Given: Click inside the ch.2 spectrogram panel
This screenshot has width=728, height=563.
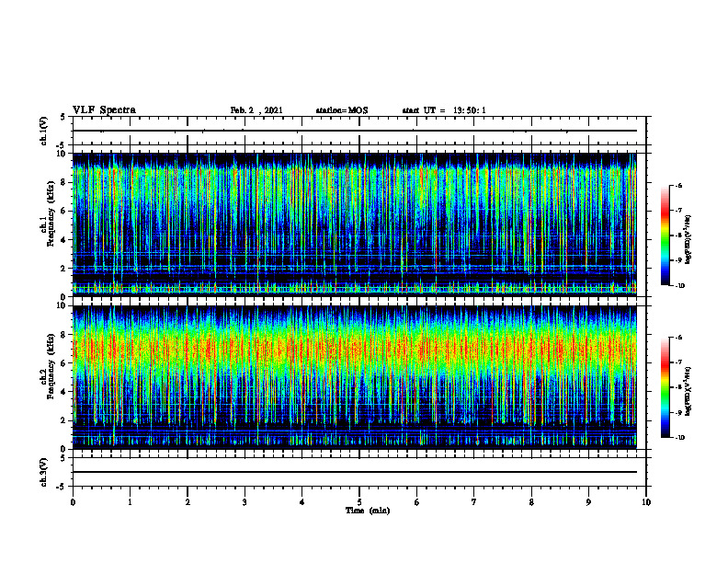Looking at the screenshot, I should coord(354,377).
